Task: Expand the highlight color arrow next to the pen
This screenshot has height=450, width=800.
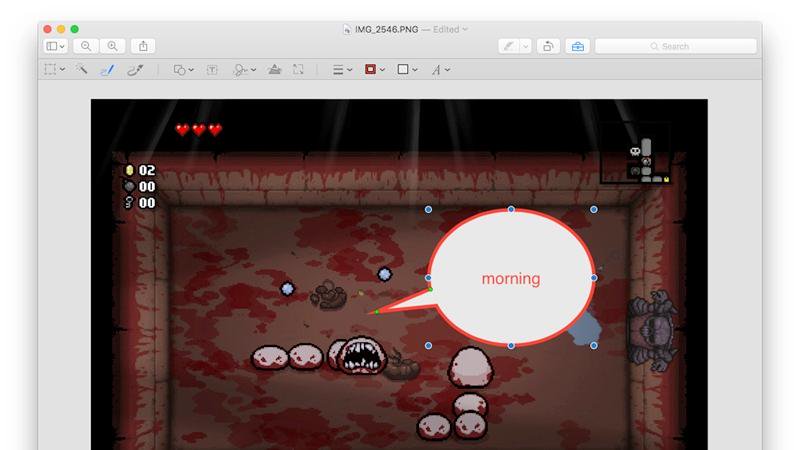Action: tap(526, 46)
